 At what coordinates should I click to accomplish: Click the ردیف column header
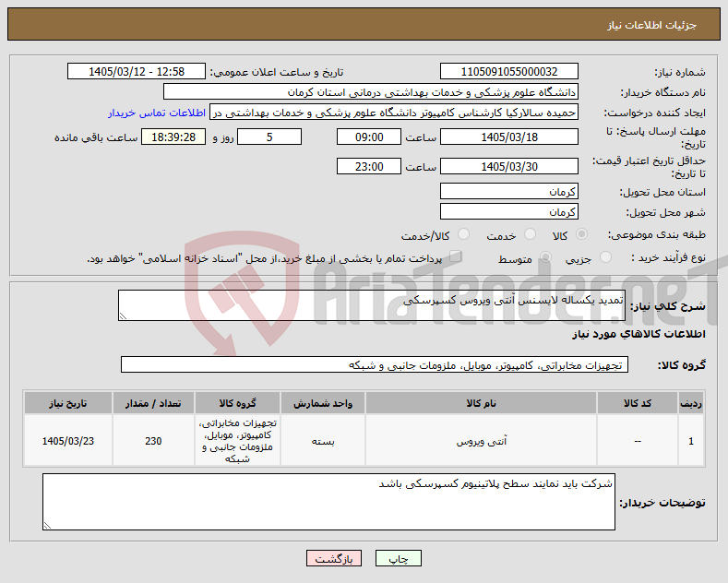691,403
